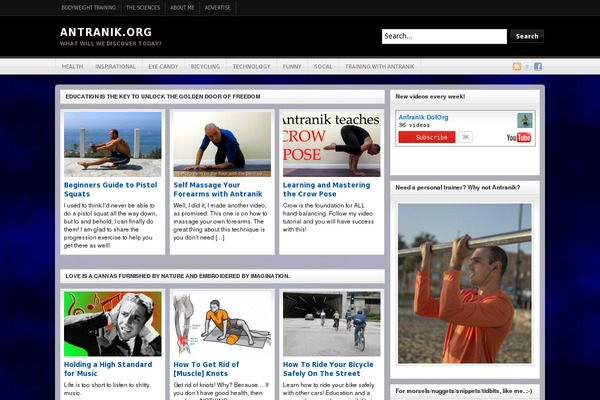Focus the Search input field
The height and width of the screenshot is (400, 600).
coord(444,36)
